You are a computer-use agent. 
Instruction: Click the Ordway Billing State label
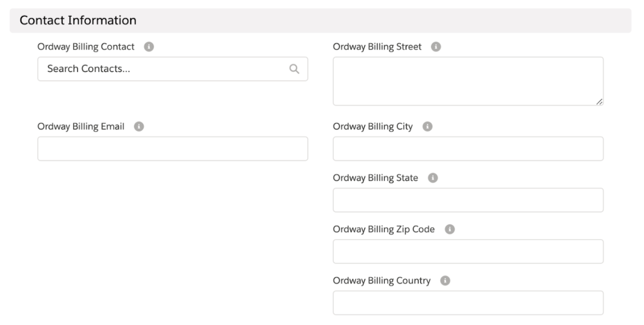(x=376, y=178)
